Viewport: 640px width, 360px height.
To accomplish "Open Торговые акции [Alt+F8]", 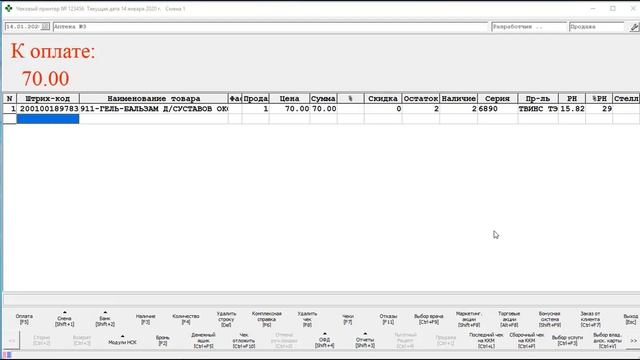I will [509, 319].
